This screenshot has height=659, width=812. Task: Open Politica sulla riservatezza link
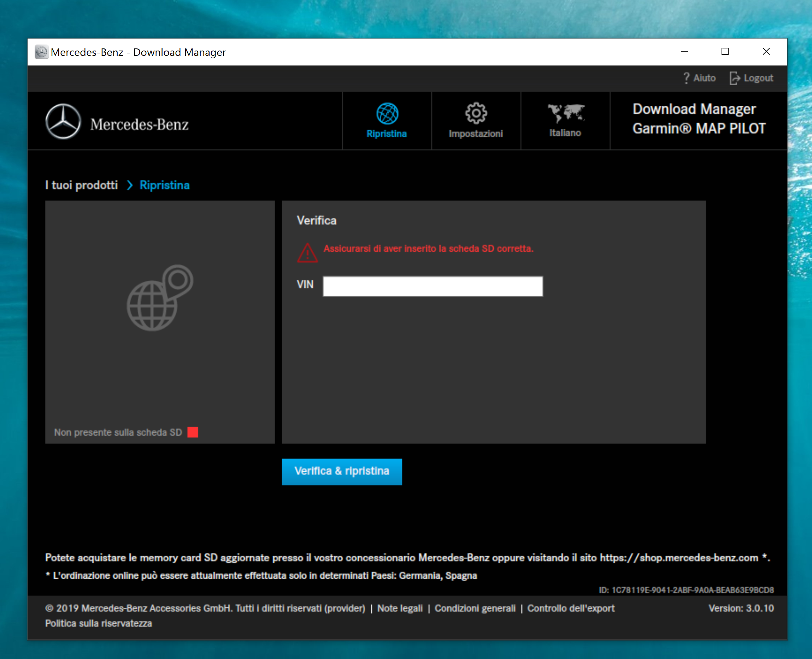(x=98, y=623)
